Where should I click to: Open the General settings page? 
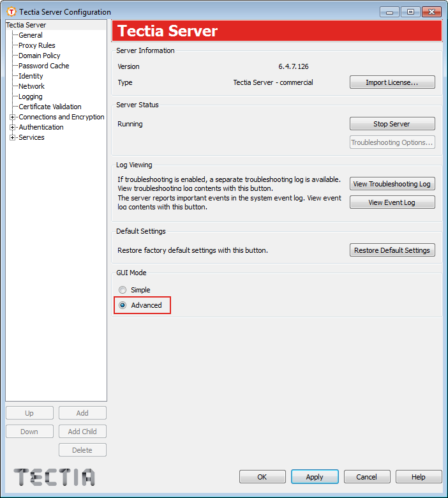(31, 35)
